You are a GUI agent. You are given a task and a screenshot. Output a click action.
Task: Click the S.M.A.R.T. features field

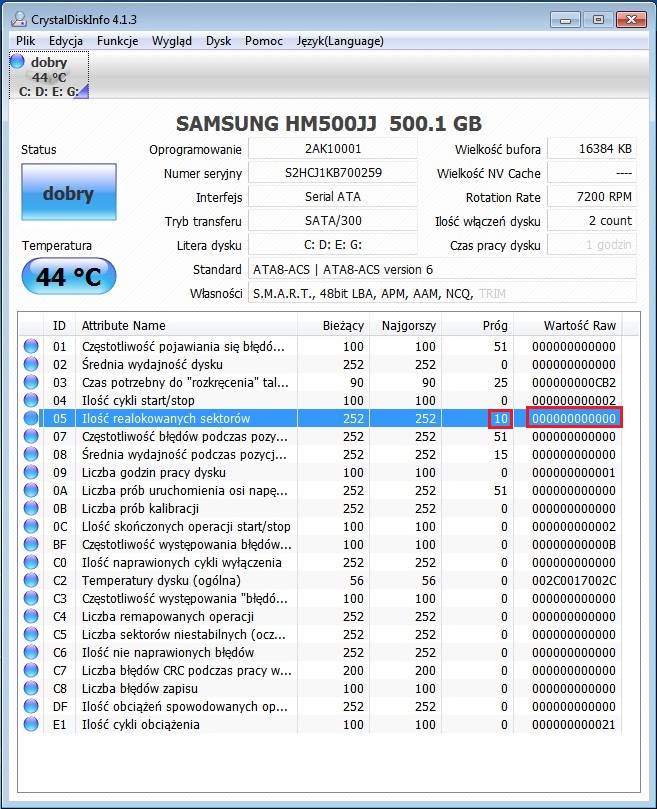coord(442,293)
